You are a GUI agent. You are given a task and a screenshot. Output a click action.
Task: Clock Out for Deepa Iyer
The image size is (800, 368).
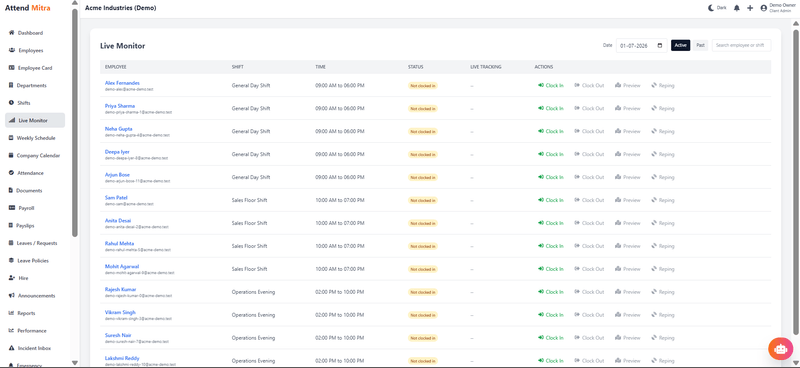pyautogui.click(x=589, y=154)
